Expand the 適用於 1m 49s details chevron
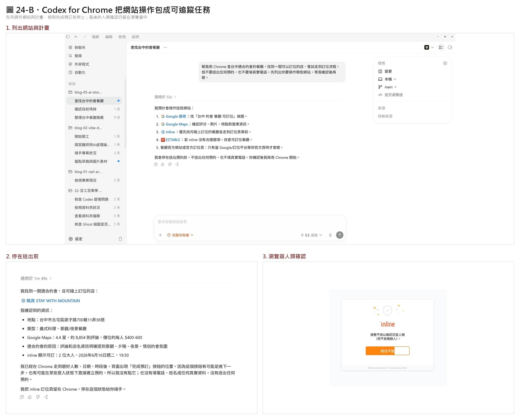 point(51,279)
